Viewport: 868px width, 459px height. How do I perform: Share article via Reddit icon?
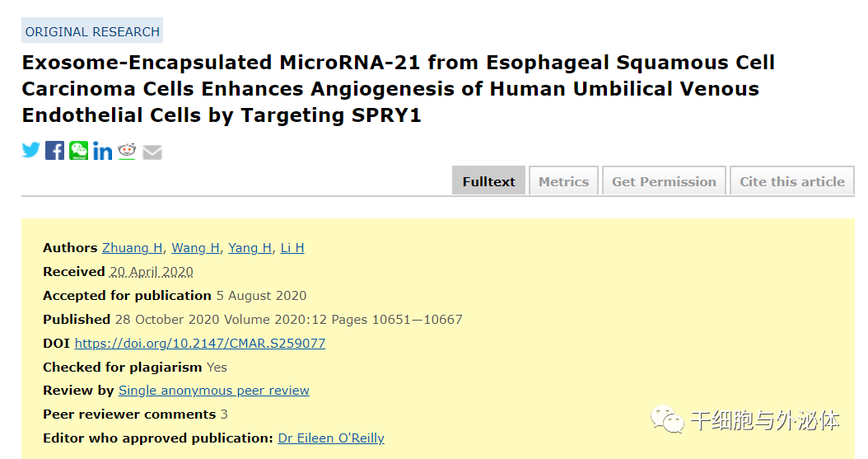(127, 151)
